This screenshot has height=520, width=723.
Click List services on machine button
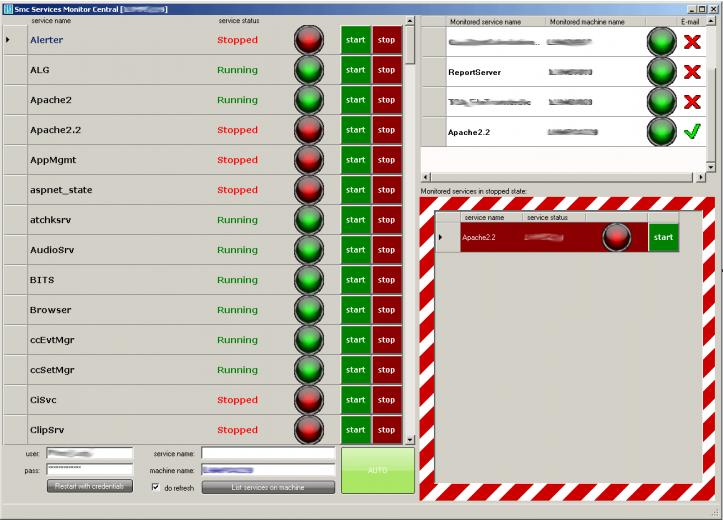click(x=268, y=487)
